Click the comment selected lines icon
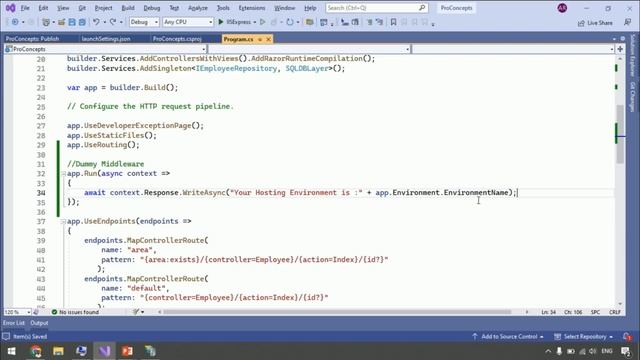This screenshot has width=640, height=360. point(369,22)
